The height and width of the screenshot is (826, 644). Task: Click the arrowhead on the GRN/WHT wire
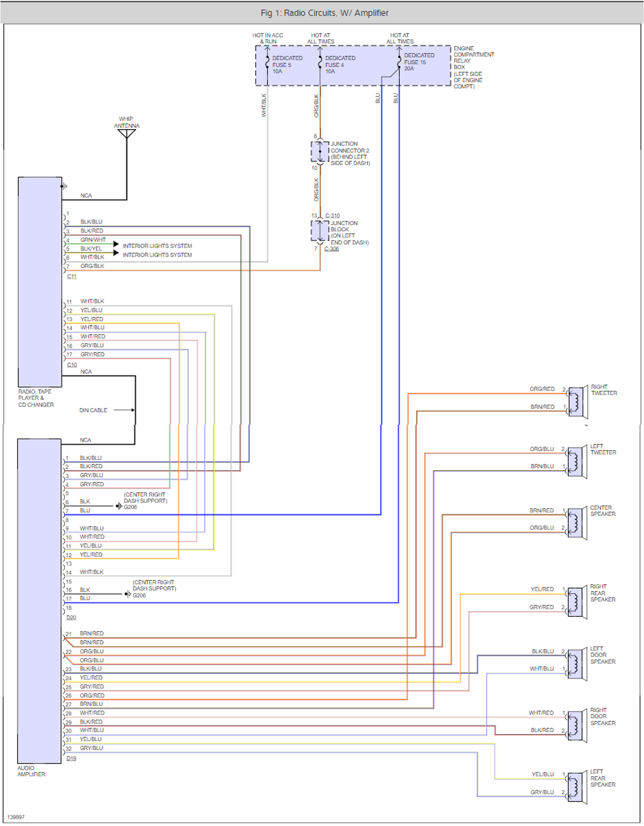(x=116, y=244)
